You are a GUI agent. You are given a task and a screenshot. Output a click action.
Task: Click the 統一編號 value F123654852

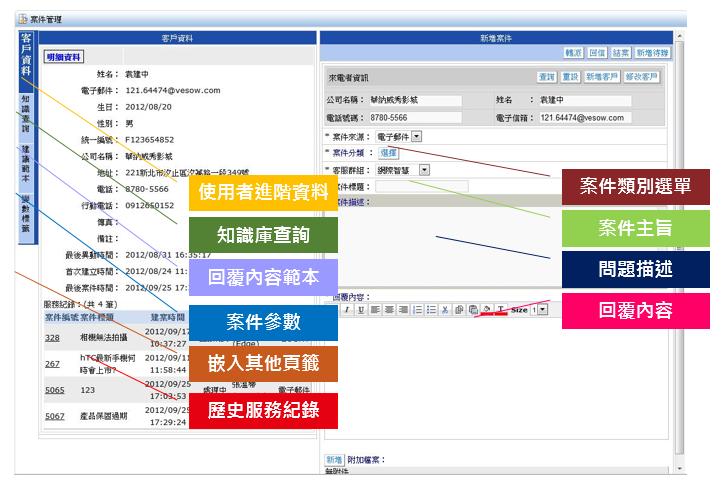tap(149, 140)
